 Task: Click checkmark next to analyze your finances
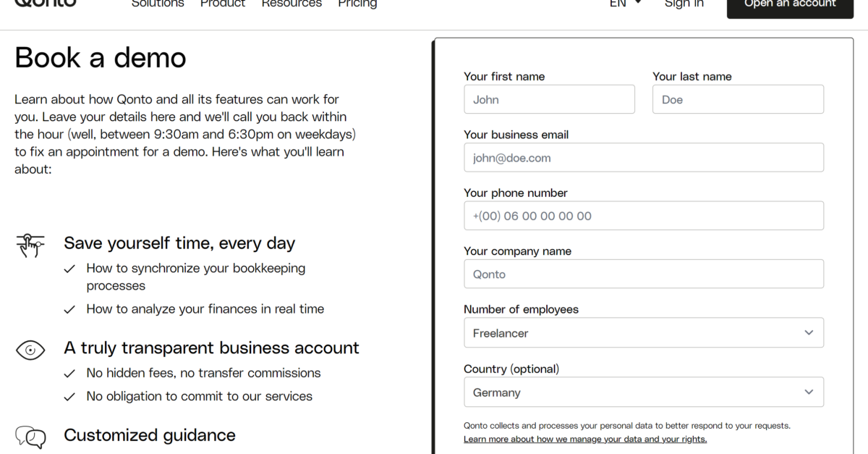pyautogui.click(x=69, y=309)
